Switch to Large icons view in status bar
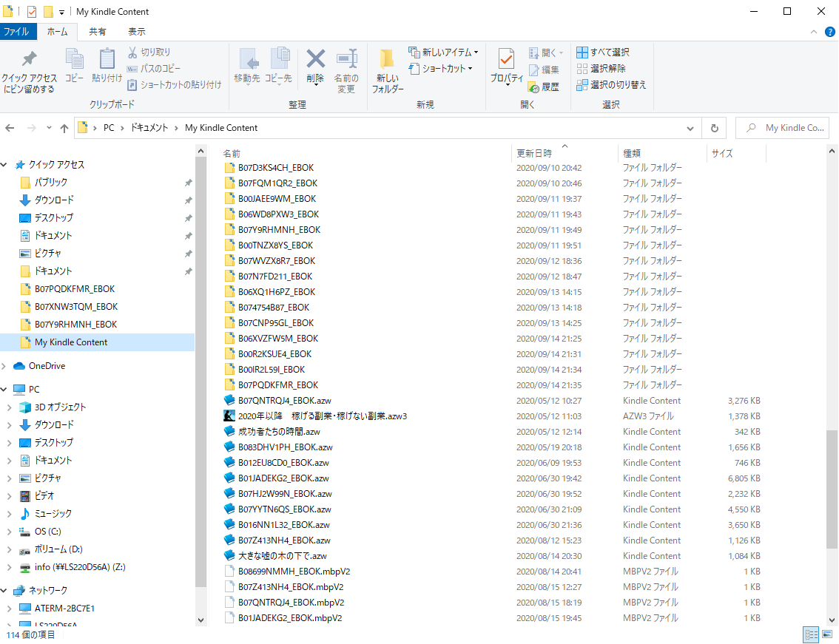This screenshot has width=839, height=644. pos(828,635)
